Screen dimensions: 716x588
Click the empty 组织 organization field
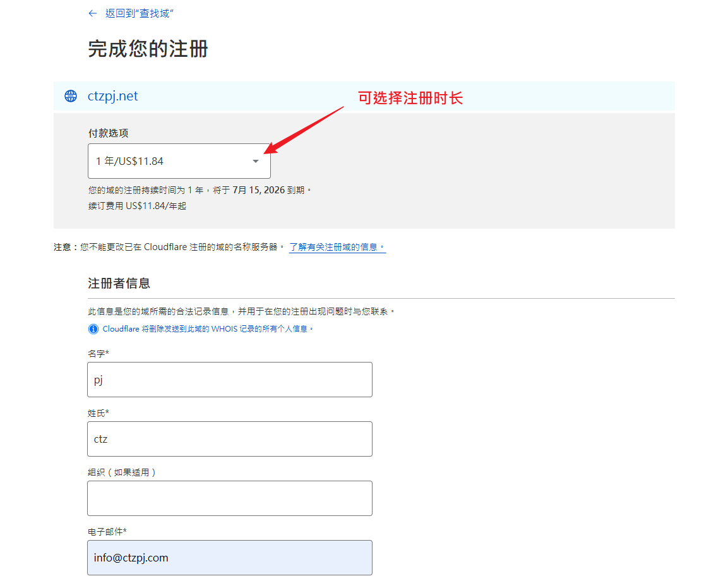pos(229,498)
